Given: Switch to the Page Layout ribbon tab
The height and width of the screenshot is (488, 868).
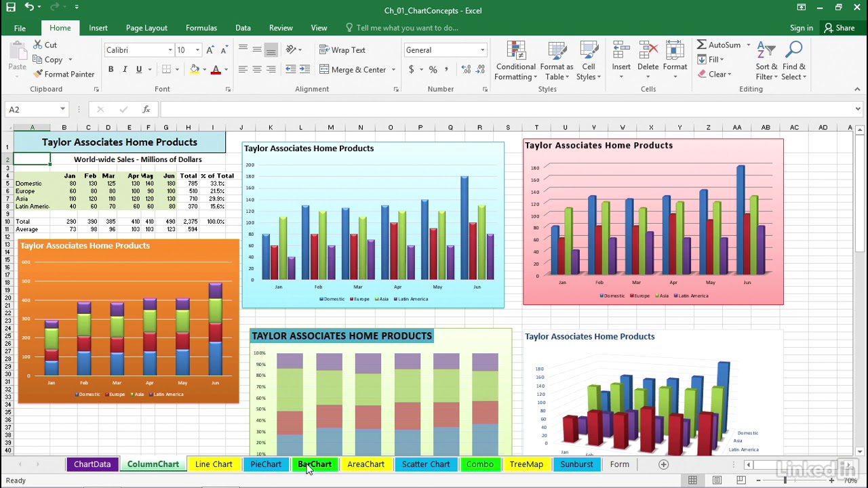Looking at the screenshot, I should click(x=146, y=28).
